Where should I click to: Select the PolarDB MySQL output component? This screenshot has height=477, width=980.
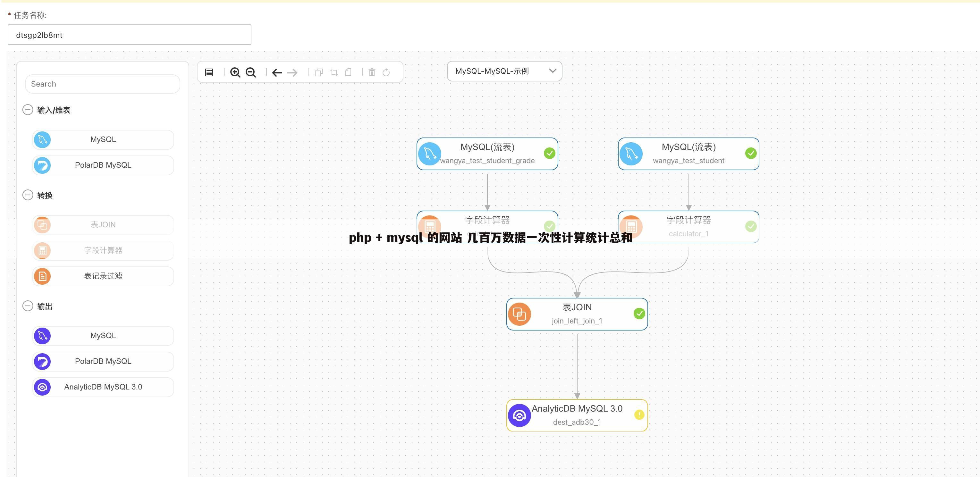pyautogui.click(x=103, y=361)
